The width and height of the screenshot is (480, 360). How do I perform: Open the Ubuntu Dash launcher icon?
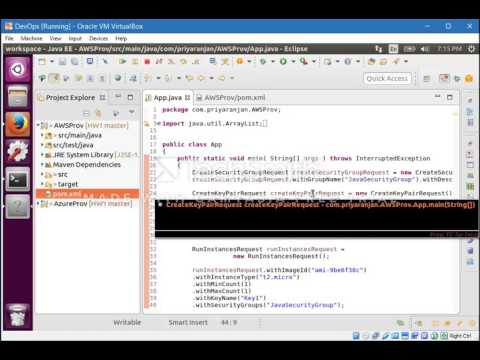coord(18,69)
